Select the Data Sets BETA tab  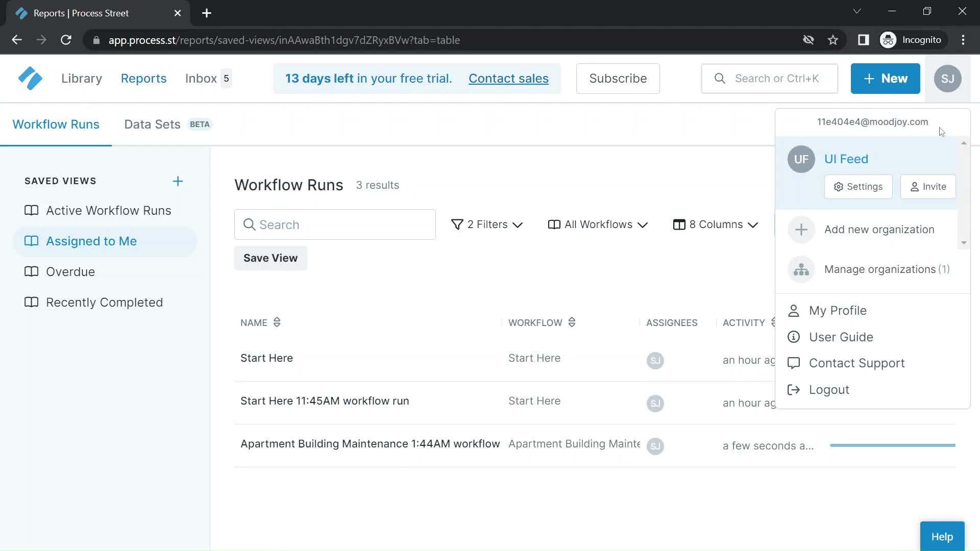click(x=167, y=124)
